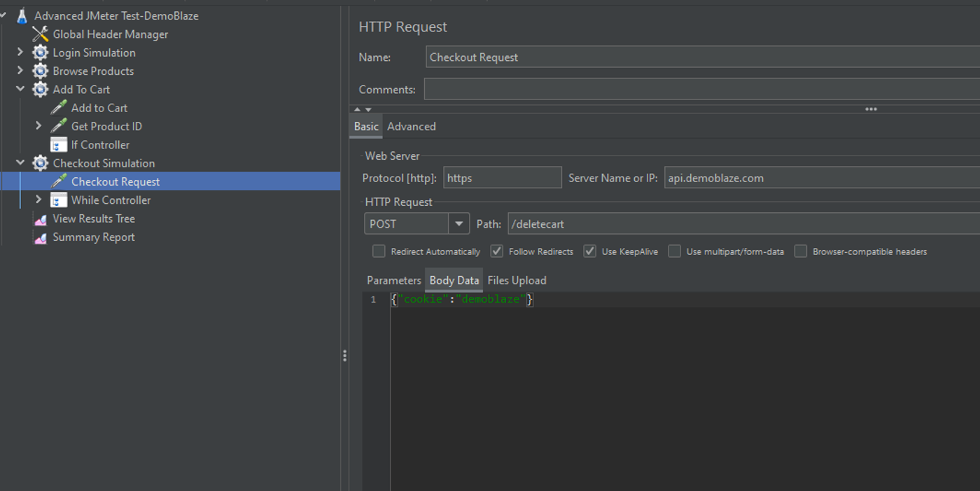Click the Protocol field containing https
The image size is (980, 491).
503,178
